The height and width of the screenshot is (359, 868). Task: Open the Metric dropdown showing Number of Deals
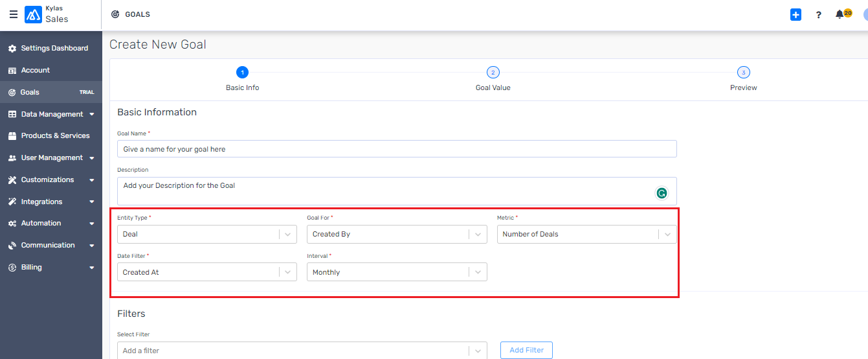pos(586,234)
